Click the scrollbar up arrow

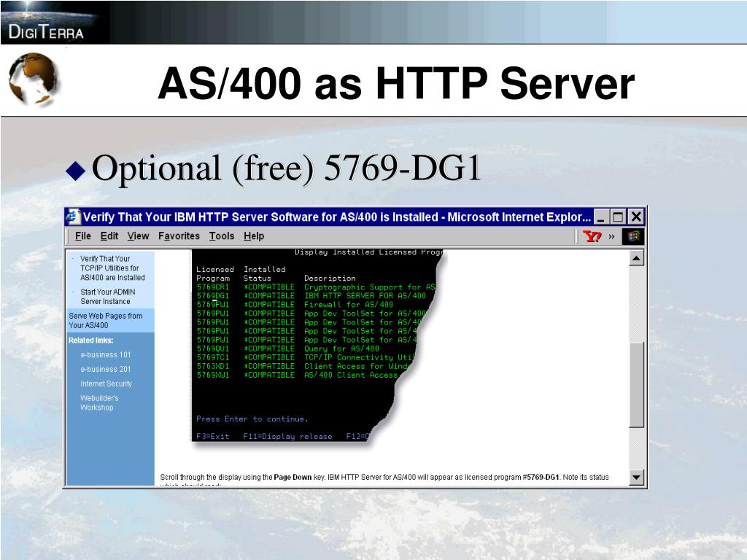point(636,259)
